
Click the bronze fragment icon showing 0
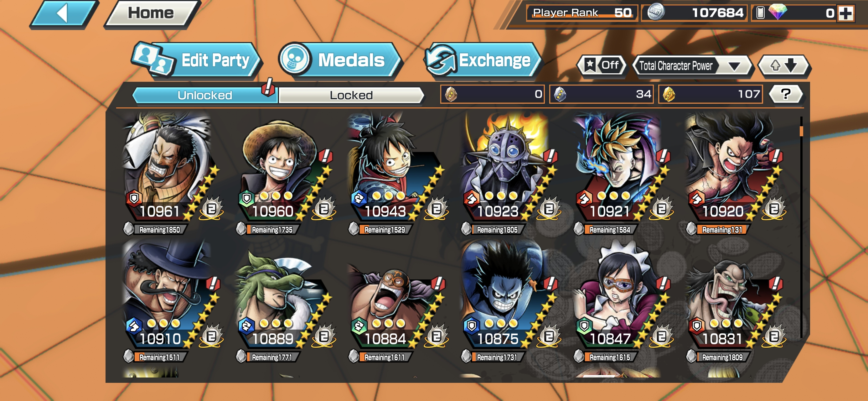pyautogui.click(x=451, y=94)
